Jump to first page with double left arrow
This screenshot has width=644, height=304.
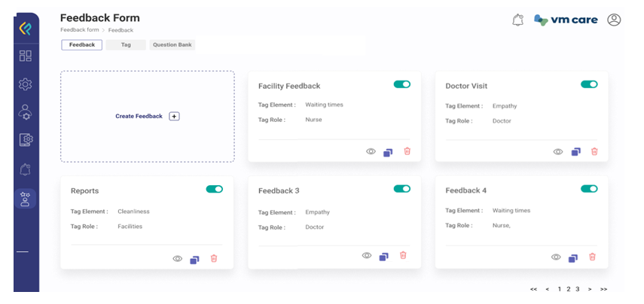point(533,289)
